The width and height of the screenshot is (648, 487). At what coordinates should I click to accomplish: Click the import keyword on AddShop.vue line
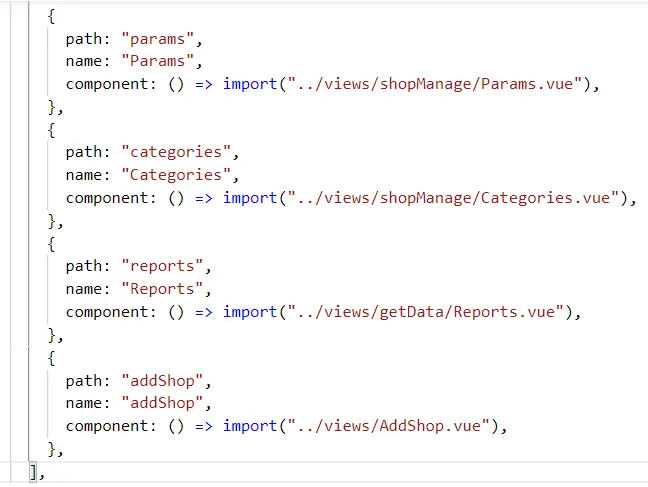[x=250, y=427]
